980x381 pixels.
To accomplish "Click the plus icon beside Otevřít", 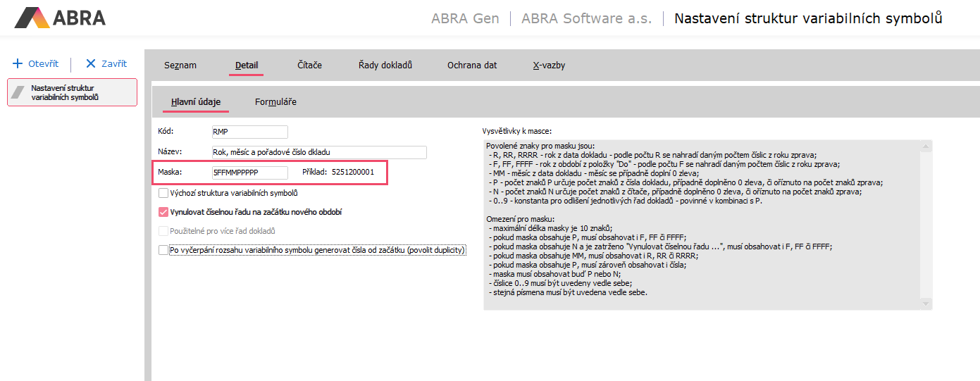I will click(18, 64).
